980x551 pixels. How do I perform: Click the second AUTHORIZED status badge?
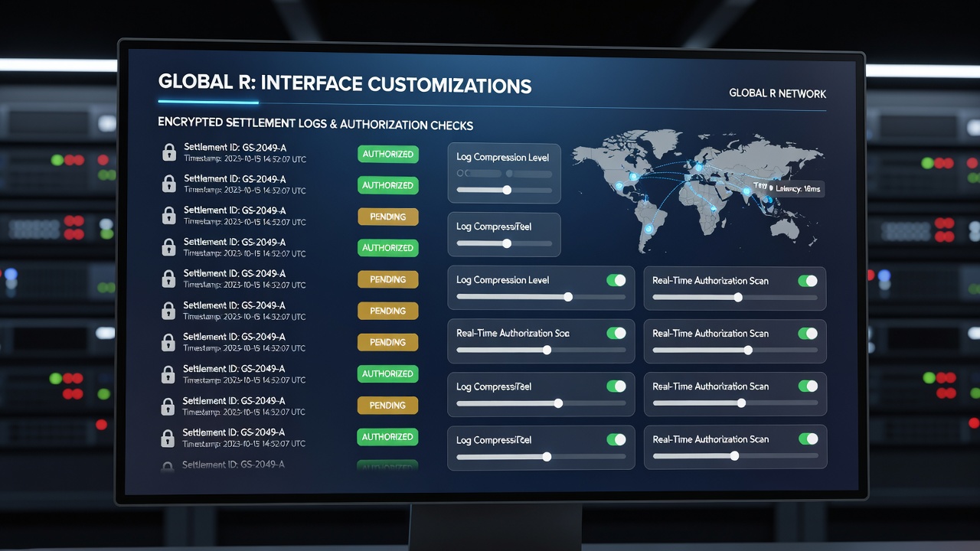[x=388, y=185]
